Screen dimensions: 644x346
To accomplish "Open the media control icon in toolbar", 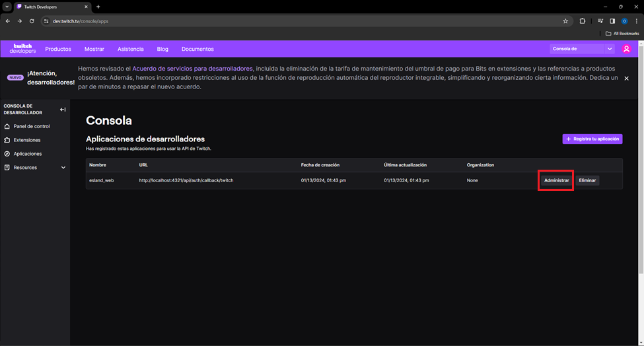I will click(x=600, y=21).
